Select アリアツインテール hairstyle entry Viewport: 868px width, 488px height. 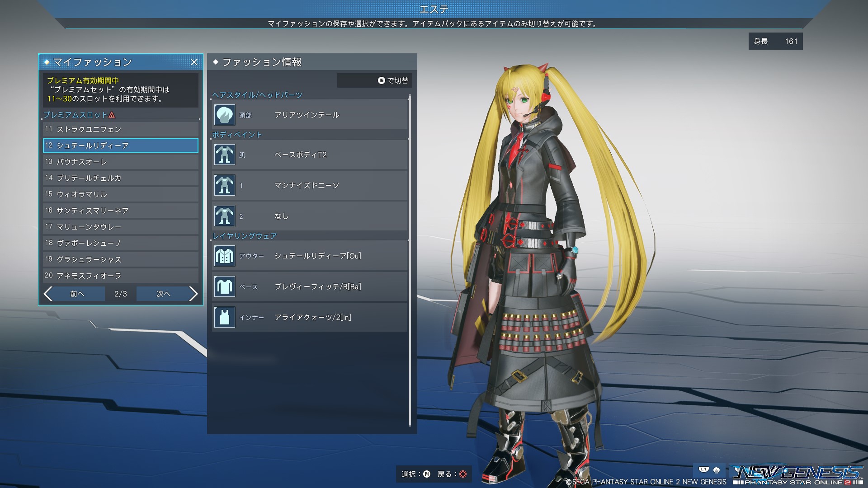(x=310, y=115)
